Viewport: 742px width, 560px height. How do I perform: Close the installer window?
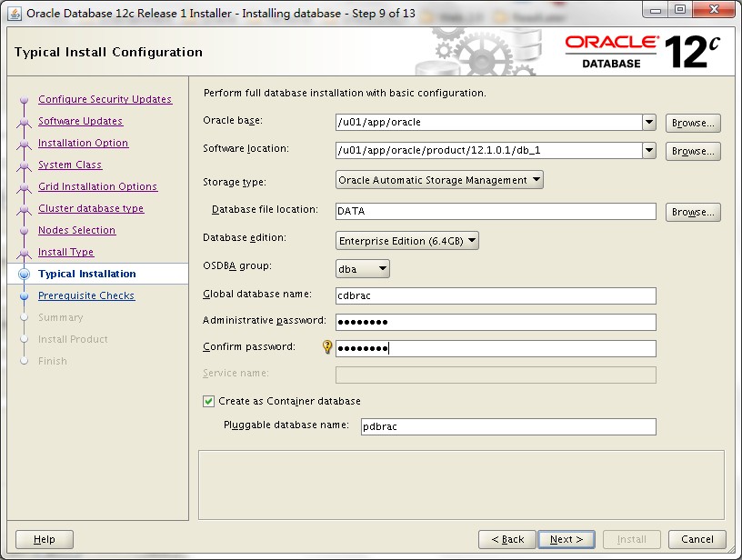point(714,10)
